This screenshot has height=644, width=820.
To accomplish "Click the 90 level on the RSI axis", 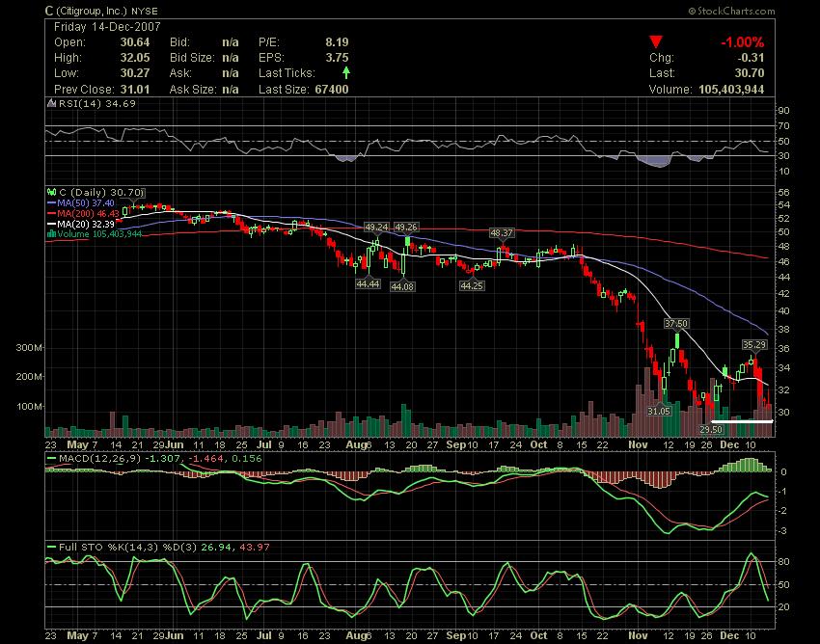I will pos(784,111).
